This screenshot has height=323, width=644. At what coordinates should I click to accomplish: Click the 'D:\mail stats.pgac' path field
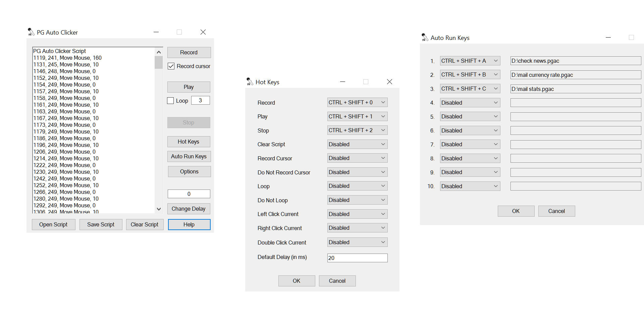tap(576, 89)
